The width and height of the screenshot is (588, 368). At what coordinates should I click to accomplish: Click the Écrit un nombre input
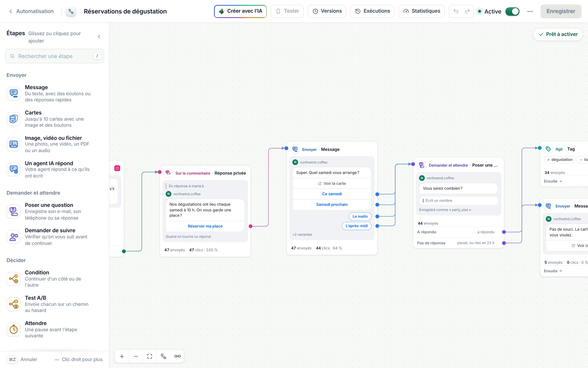point(459,201)
